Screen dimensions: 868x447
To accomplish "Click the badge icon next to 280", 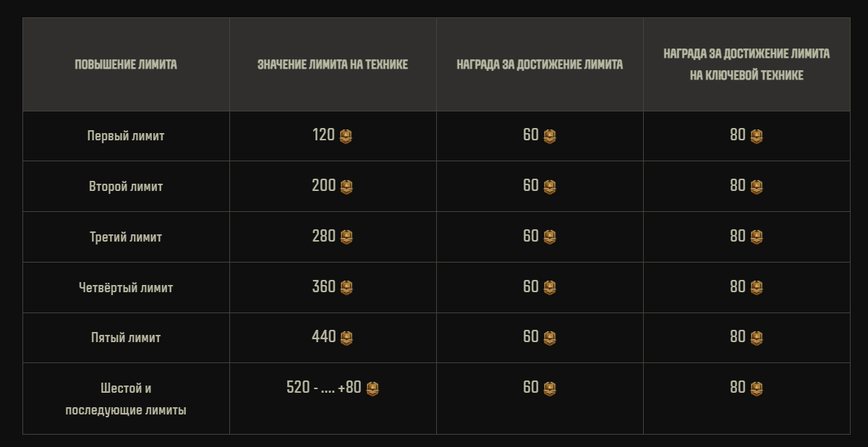I will tap(346, 237).
